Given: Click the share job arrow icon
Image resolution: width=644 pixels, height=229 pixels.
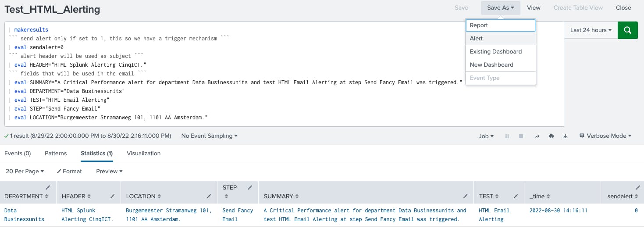Looking at the screenshot, I should tap(537, 136).
